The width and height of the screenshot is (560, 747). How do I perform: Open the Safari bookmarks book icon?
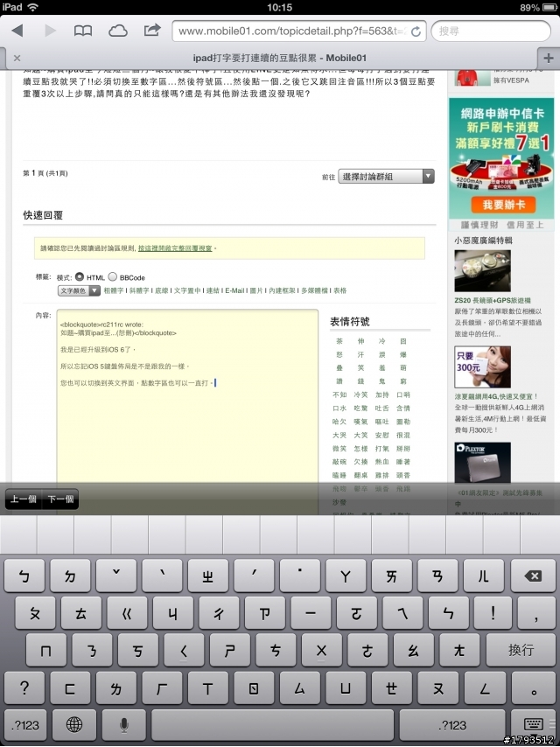pos(83,31)
